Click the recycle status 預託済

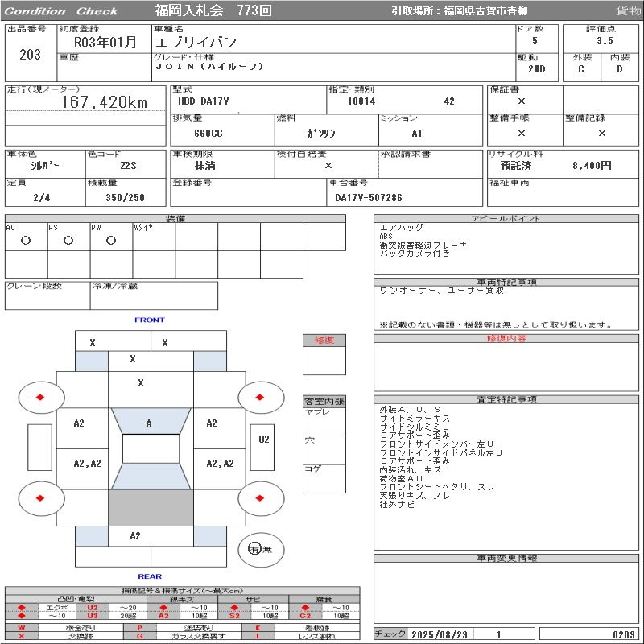(x=516, y=166)
